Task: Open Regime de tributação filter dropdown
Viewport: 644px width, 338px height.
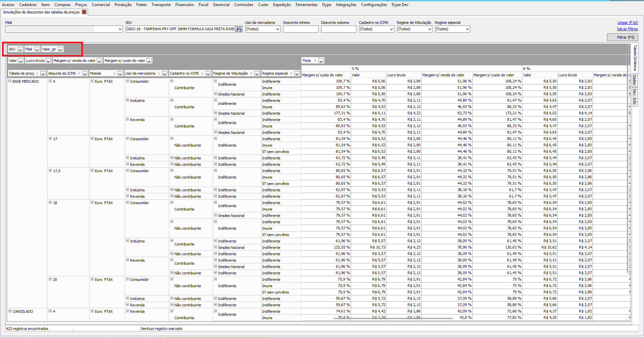Action: (x=415, y=29)
